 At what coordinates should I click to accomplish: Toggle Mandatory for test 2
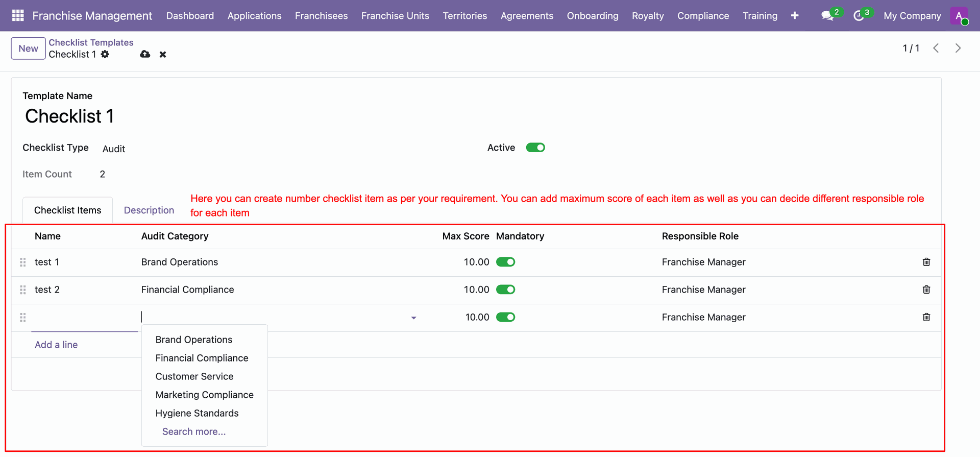coord(506,290)
